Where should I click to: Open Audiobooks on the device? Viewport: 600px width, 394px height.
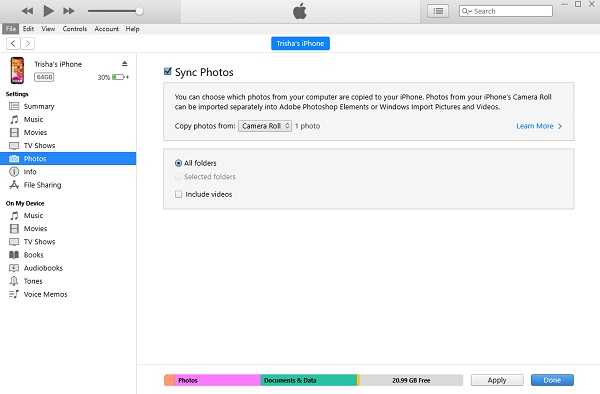pyautogui.click(x=68, y=268)
